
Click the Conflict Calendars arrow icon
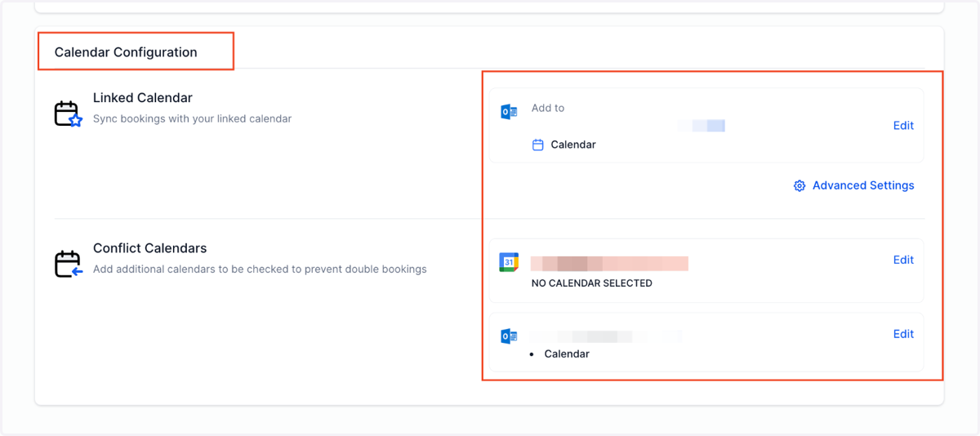point(68,264)
